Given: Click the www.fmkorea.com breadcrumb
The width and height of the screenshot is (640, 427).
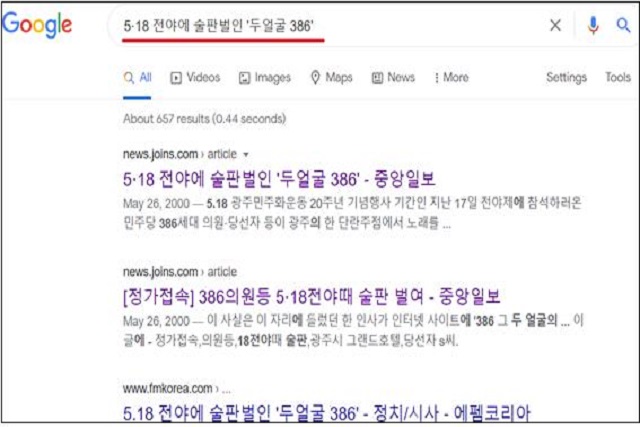Looking at the screenshot, I should tap(177, 388).
